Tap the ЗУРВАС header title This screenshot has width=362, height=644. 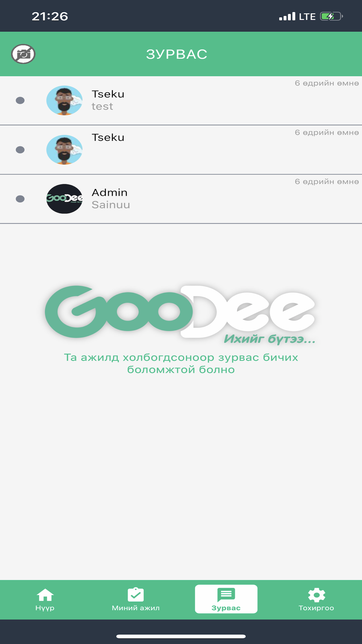point(177,54)
